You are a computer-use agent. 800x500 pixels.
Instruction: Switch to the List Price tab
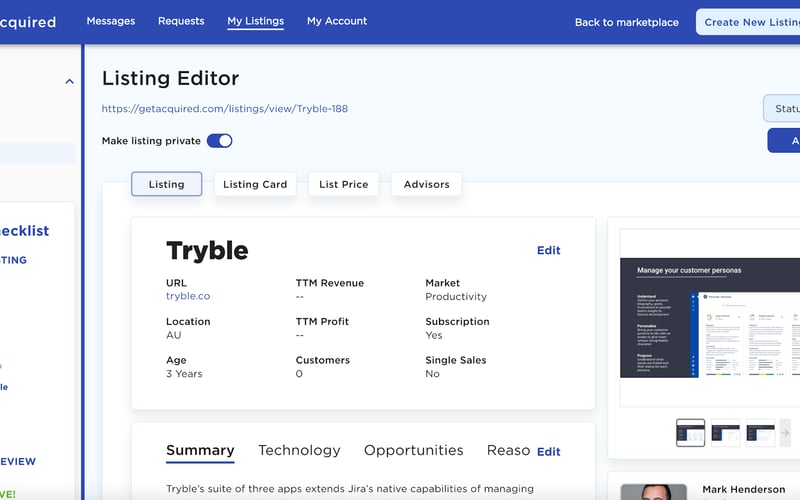[x=343, y=184]
